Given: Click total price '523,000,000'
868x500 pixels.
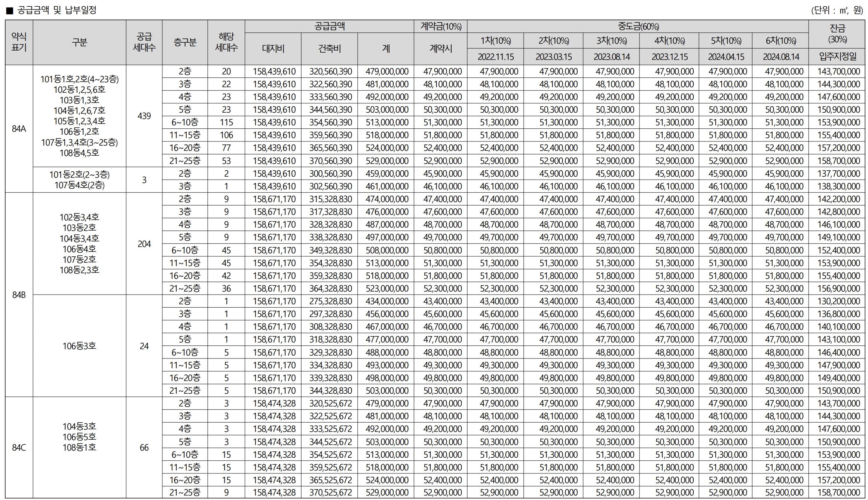Looking at the screenshot, I should click(387, 289).
